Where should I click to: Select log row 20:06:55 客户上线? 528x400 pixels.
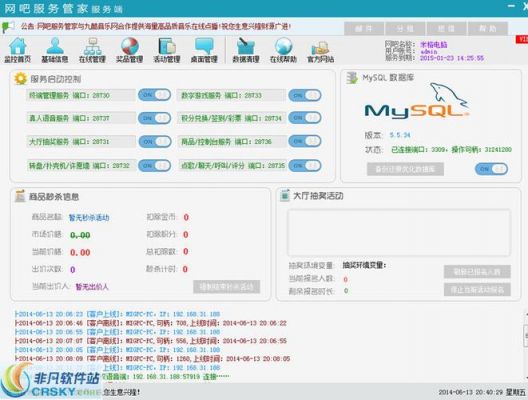click(117, 332)
